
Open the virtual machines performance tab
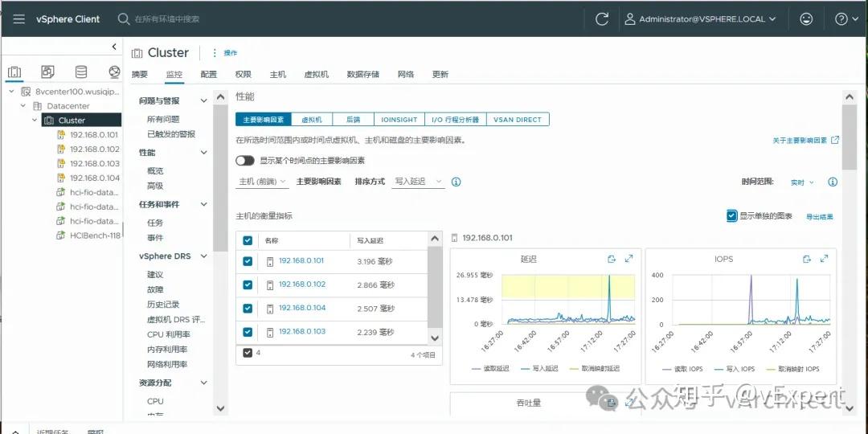coord(312,120)
